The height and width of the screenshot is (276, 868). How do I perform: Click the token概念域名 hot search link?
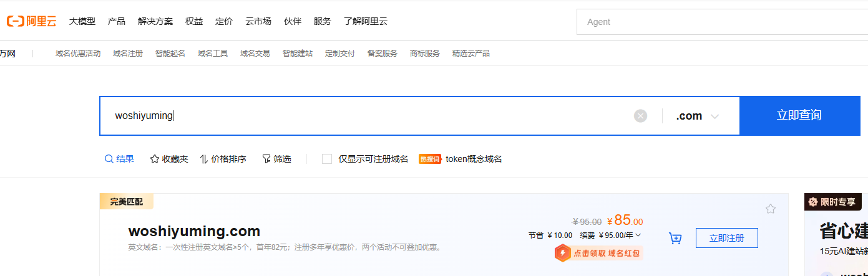click(474, 159)
